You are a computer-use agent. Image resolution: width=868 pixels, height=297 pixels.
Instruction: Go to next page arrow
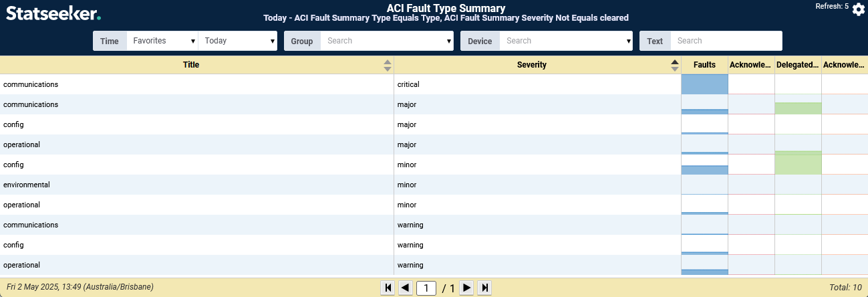[467, 288]
